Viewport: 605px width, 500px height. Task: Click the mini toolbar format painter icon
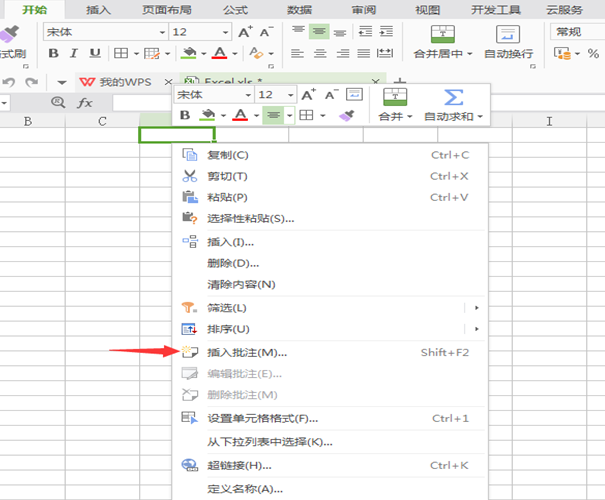[x=346, y=115]
